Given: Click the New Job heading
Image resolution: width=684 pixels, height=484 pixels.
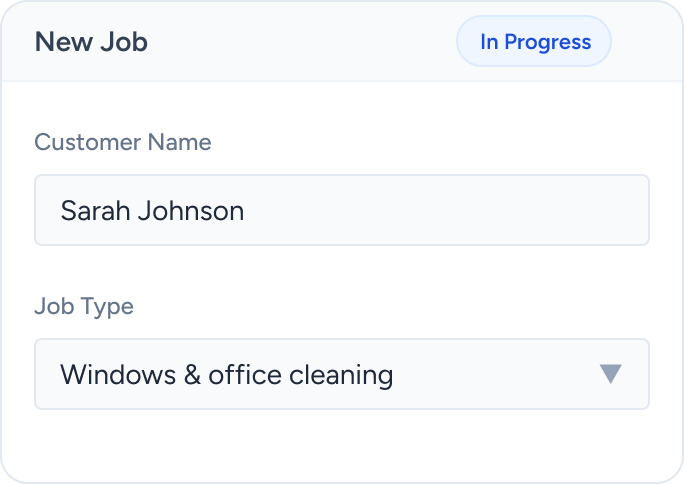Looking at the screenshot, I should [91, 42].
